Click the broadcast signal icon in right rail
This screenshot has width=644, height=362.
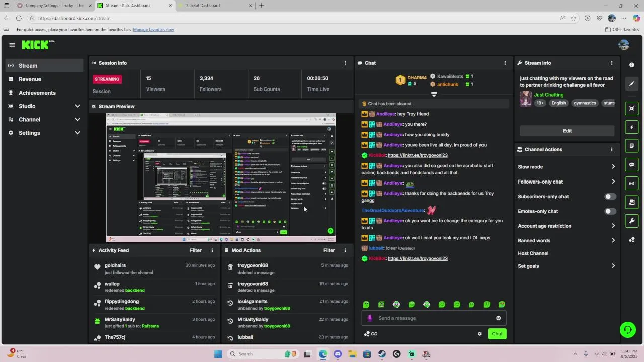632,183
